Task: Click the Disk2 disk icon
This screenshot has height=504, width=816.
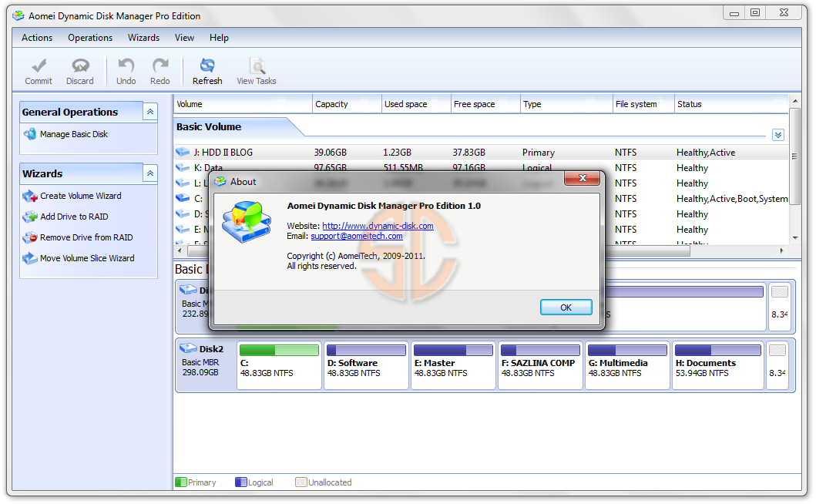Action: [188, 348]
